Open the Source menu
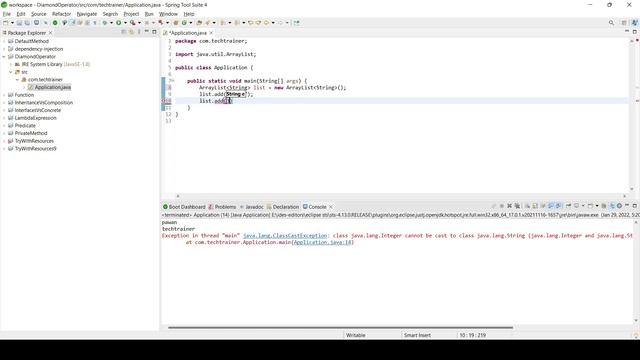This screenshot has height=360, width=640. tap(39, 14)
